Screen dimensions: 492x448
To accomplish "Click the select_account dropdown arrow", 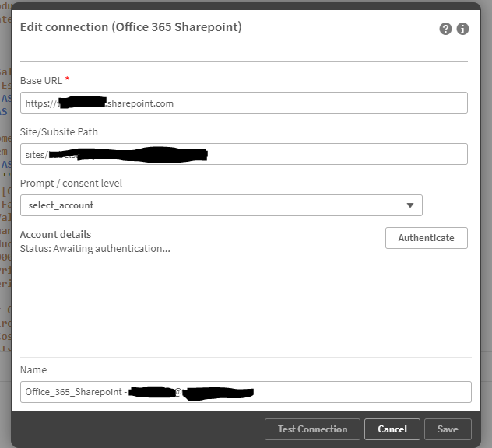I will [x=410, y=205].
